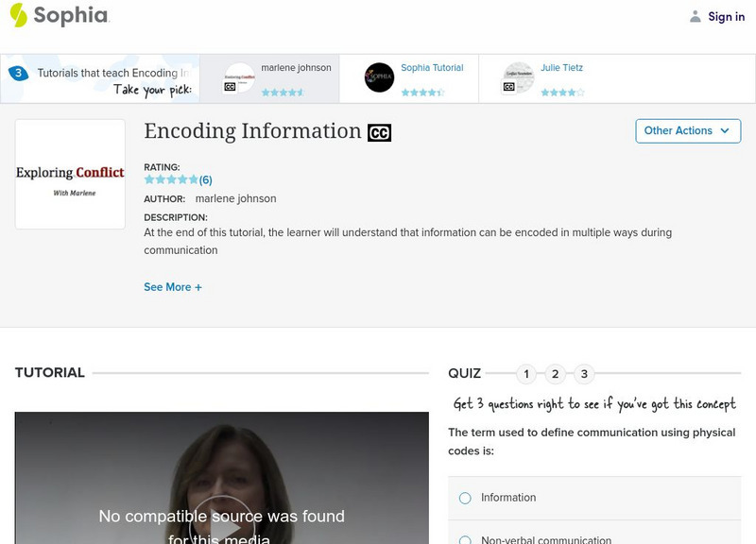Click the blue number 3 tutorials badge
The height and width of the screenshot is (544, 756).
click(18, 73)
